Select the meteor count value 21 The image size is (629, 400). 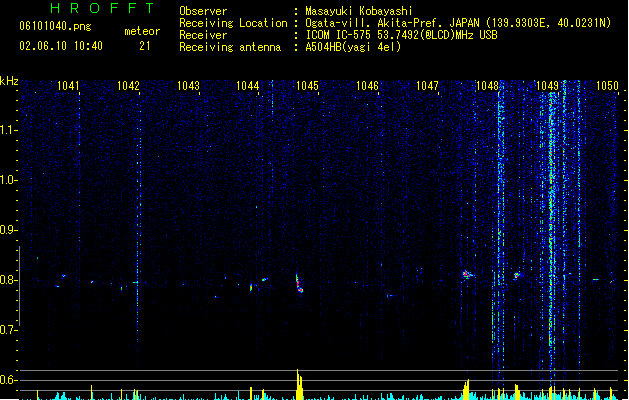(x=145, y=46)
